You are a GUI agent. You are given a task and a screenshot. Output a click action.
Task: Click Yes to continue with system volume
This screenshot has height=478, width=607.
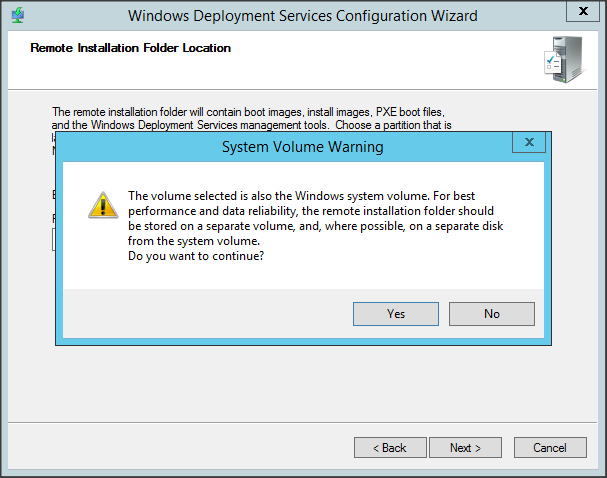pos(396,314)
